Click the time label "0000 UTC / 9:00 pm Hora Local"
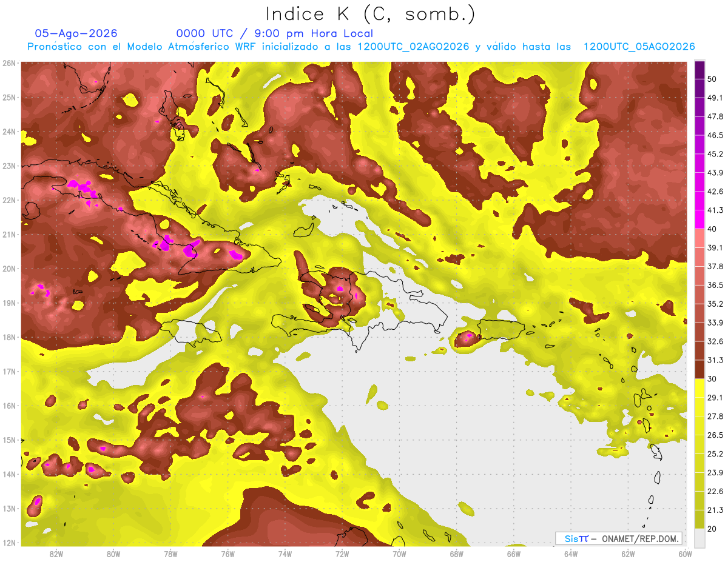Viewport: 728px width, 562px height. coord(275,33)
